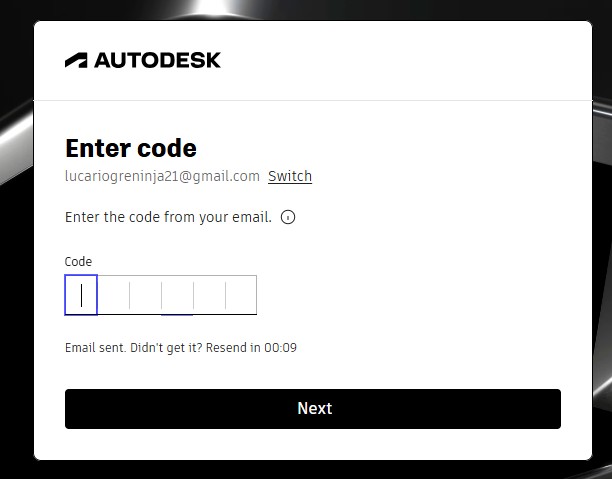
Task: Focus the first code digit box
Action: pyautogui.click(x=81, y=295)
